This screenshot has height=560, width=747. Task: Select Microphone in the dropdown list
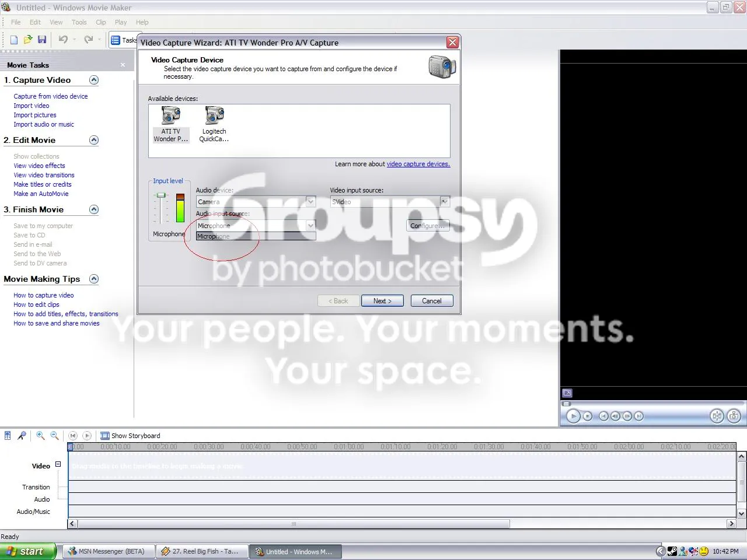point(256,236)
